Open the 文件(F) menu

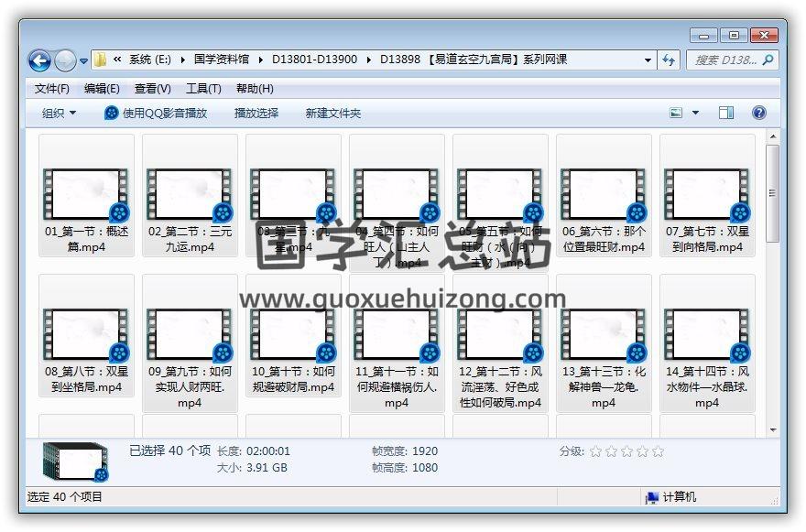(x=52, y=89)
